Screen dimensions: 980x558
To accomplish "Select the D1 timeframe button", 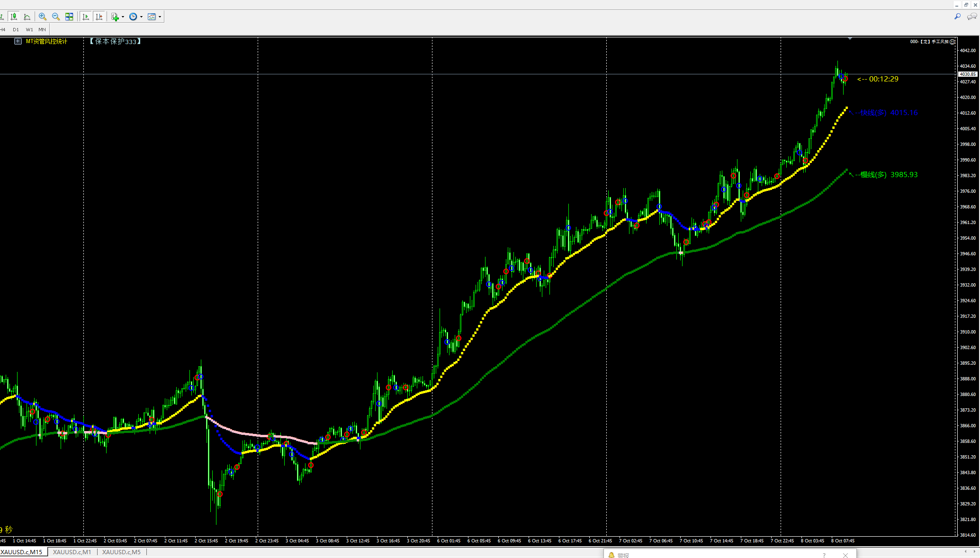I will pyautogui.click(x=16, y=29).
